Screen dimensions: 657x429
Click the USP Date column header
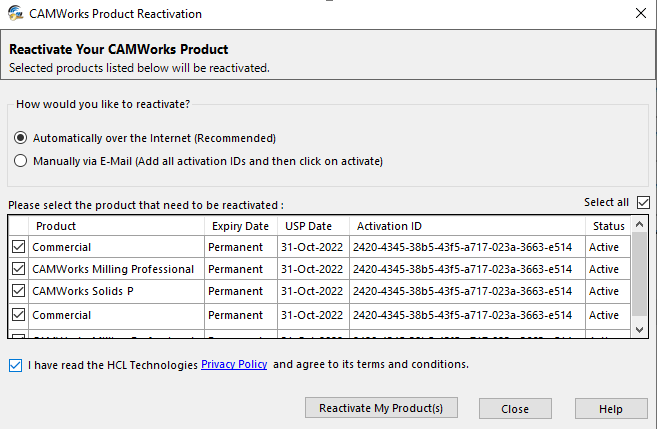coord(308,226)
